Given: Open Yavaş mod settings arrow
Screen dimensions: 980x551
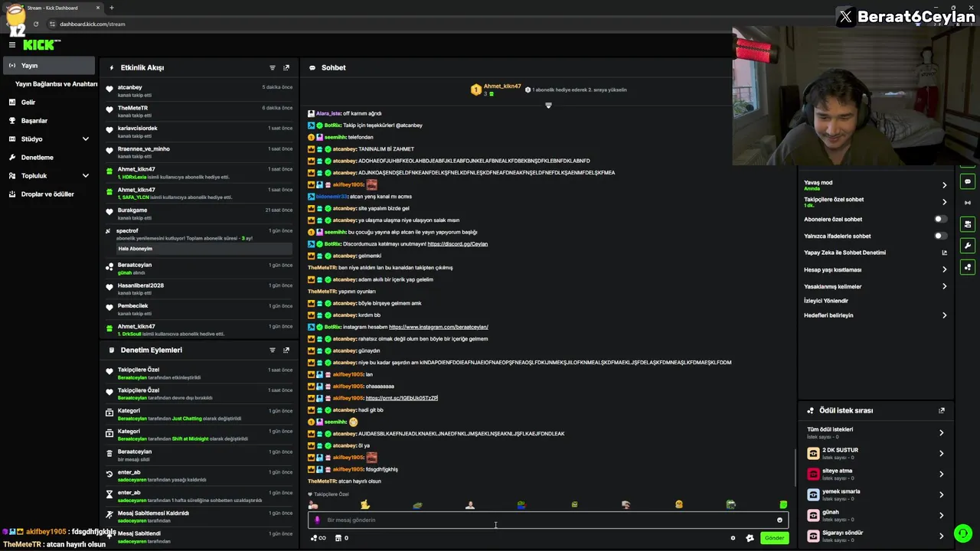Looking at the screenshot, I should click(944, 185).
